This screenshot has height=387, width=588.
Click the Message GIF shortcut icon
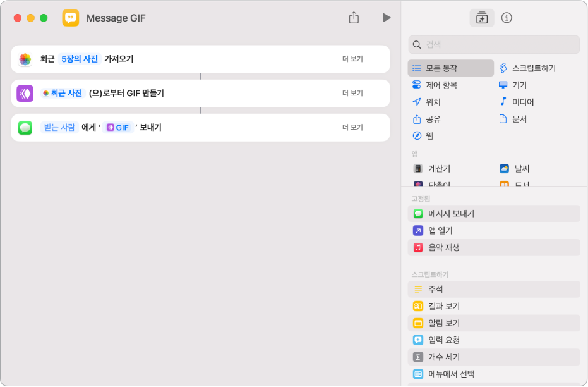coord(71,18)
